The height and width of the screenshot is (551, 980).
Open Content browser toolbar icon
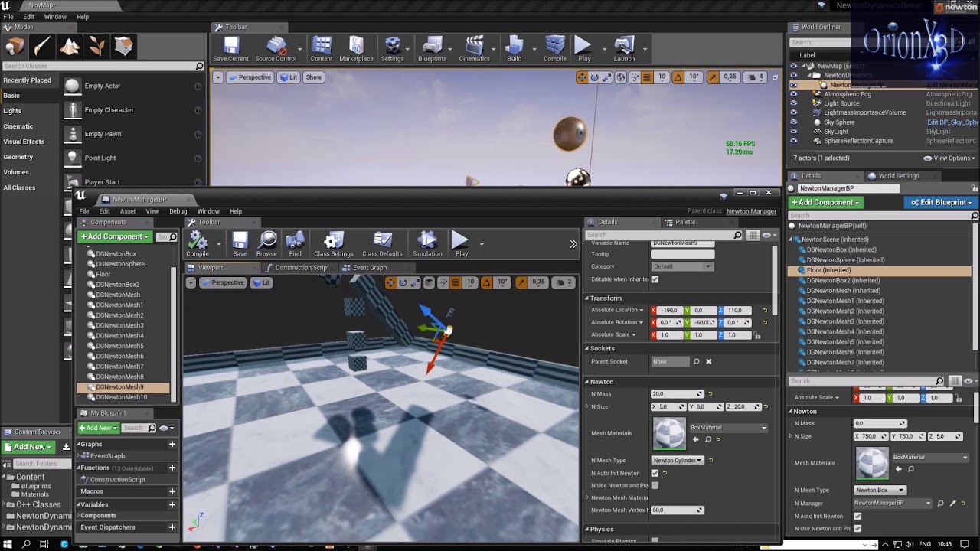pos(322,50)
